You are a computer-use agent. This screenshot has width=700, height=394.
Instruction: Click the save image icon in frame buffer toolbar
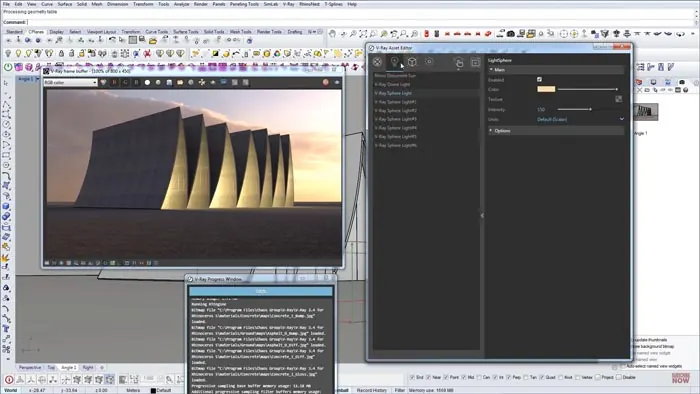pyautogui.click(x=169, y=83)
